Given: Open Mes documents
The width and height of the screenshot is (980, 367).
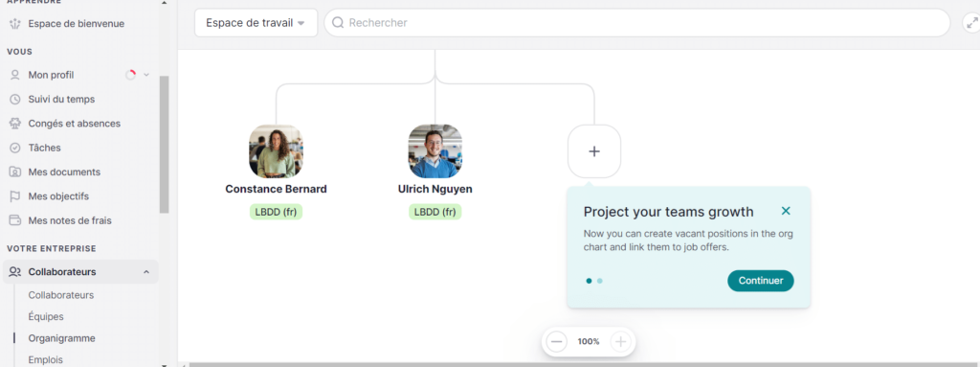Looking at the screenshot, I should [x=64, y=172].
